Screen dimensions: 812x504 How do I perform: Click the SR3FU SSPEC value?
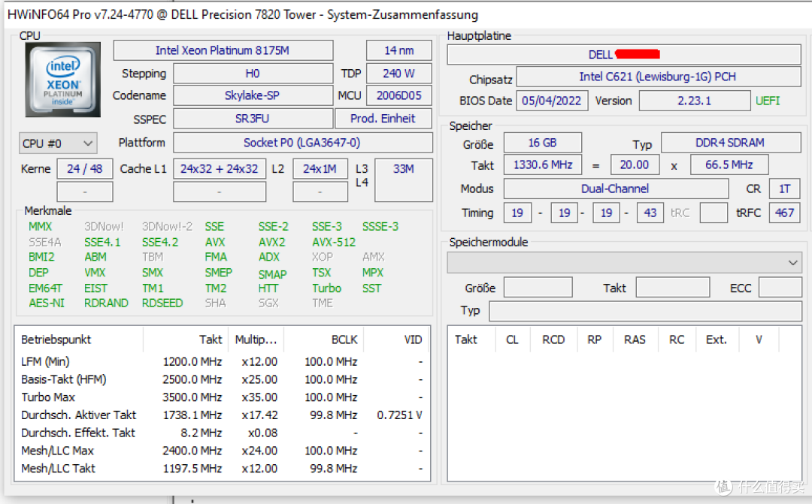252,119
